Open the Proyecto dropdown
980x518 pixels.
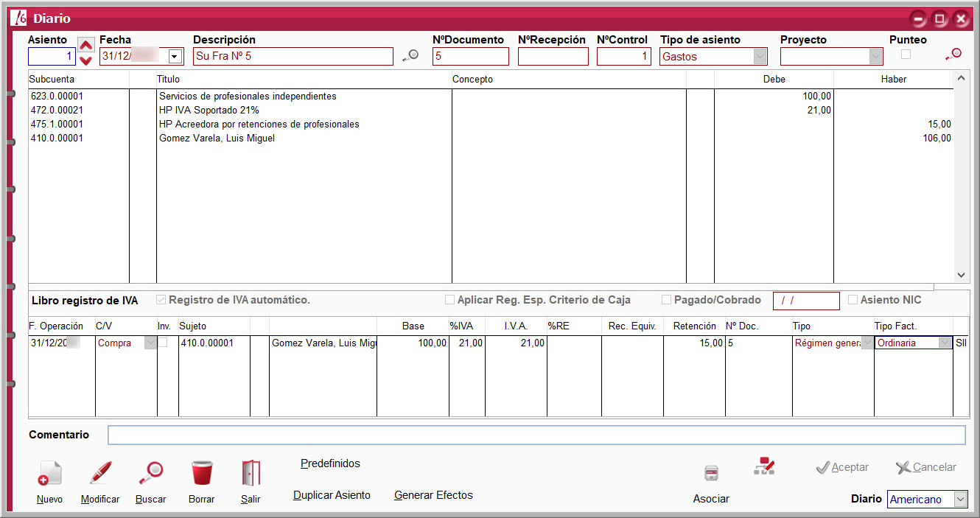(875, 57)
